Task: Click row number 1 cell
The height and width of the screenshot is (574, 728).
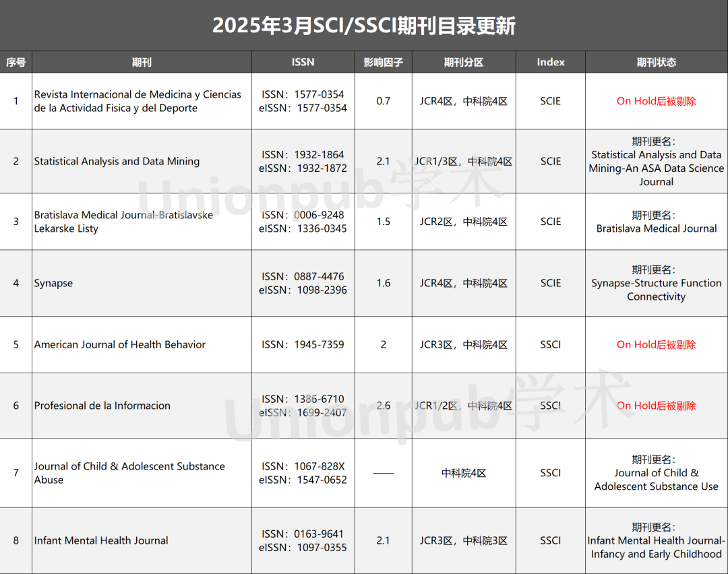Action: pyautogui.click(x=16, y=101)
